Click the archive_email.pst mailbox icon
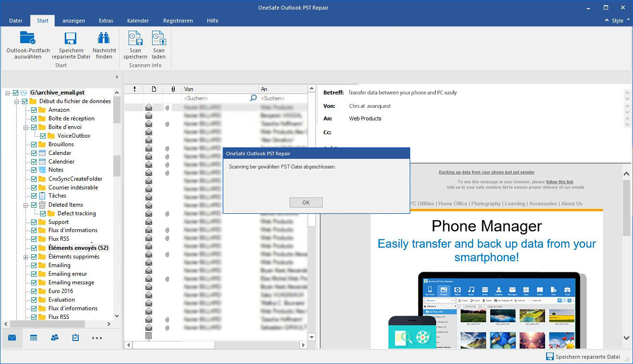Screen dimensions: 633x364 (24, 93)
